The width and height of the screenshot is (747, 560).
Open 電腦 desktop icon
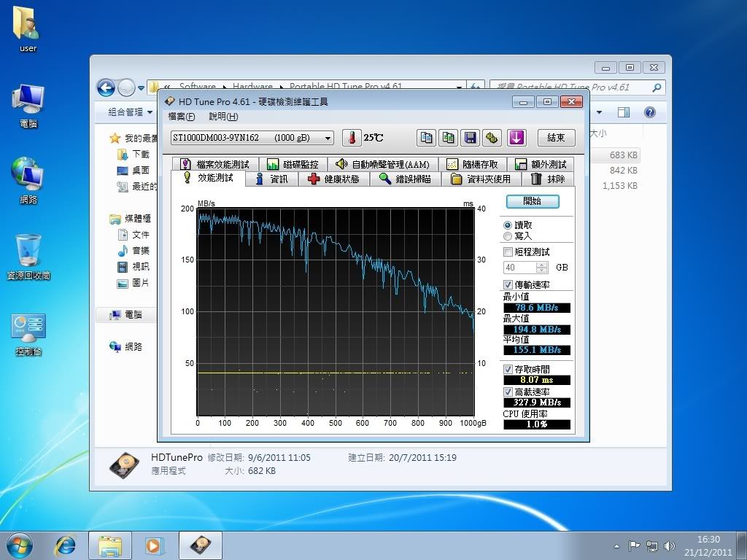click(28, 106)
